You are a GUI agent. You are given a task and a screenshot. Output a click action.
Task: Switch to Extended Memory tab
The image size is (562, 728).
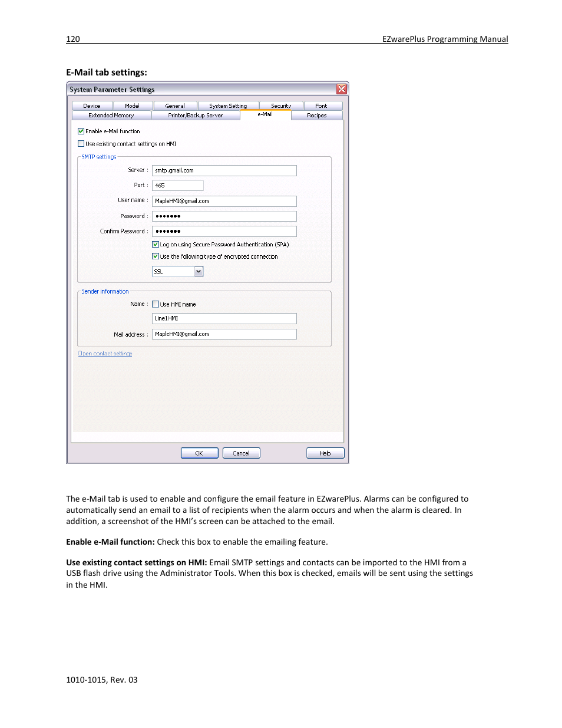click(x=111, y=116)
